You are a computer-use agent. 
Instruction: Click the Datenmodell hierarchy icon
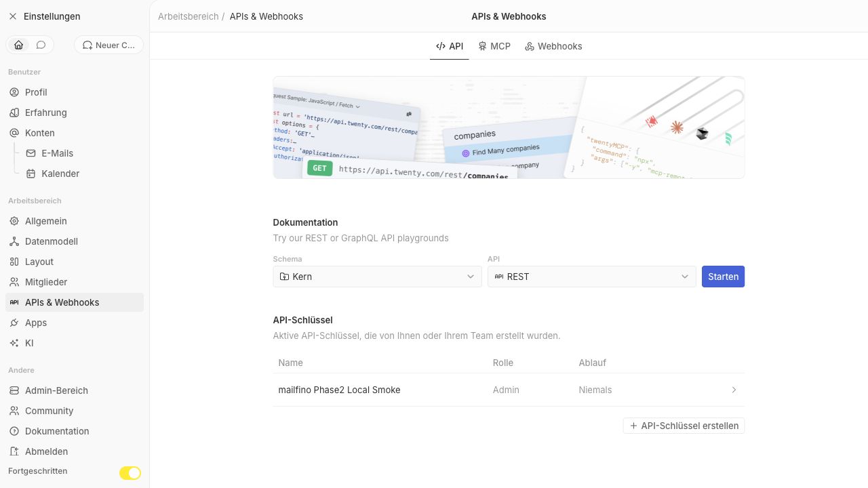tap(14, 241)
